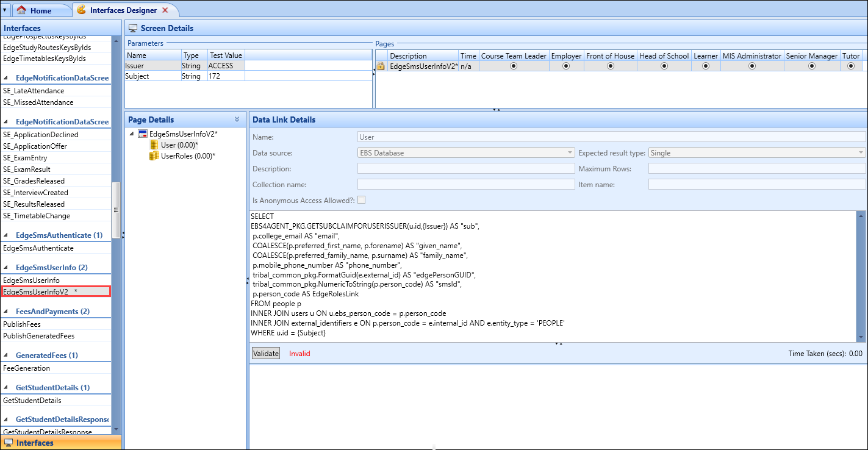Toggle the Learner role radio button
868x450 pixels.
click(x=706, y=66)
